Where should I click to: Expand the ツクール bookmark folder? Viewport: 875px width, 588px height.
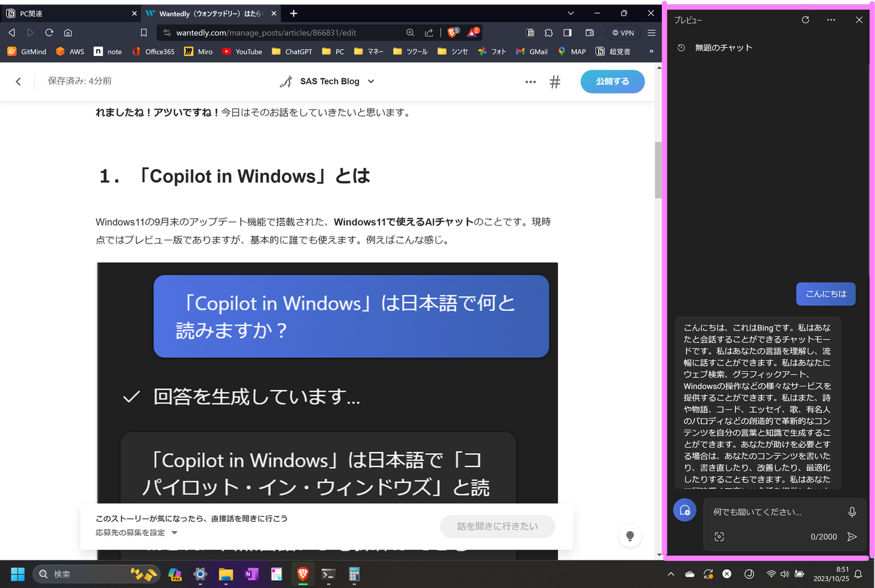click(410, 52)
